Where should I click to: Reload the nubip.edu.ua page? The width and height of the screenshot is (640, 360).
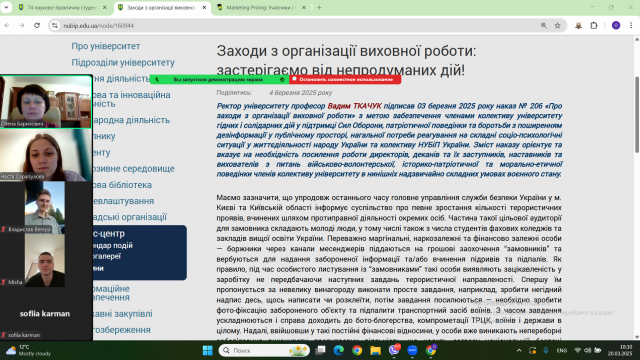(x=37, y=25)
